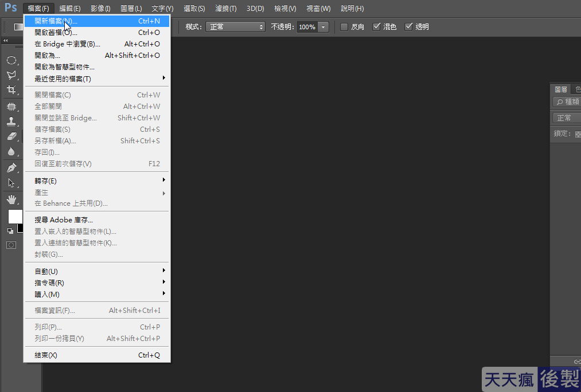Screen dimensions: 581x392
Task: Choose 開啟舊檔(O)... menu entry
Action: click(97, 33)
